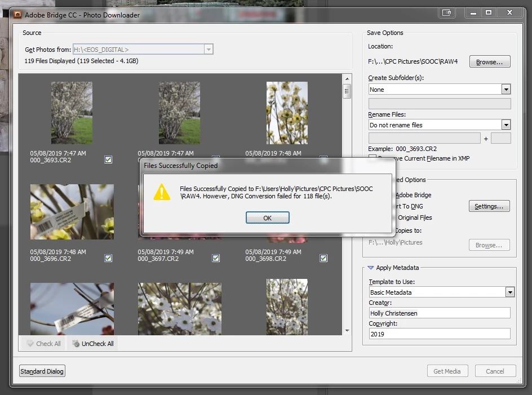Viewport: 532px width, 395px height.
Task: Click the subfolder name input field
Action: 440,104
